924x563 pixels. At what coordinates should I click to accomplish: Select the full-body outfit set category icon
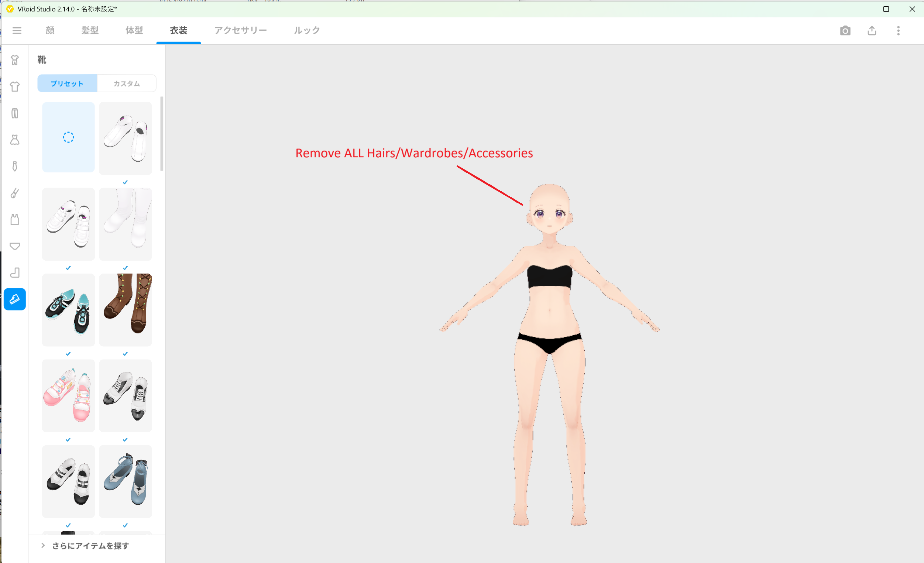coord(15,60)
